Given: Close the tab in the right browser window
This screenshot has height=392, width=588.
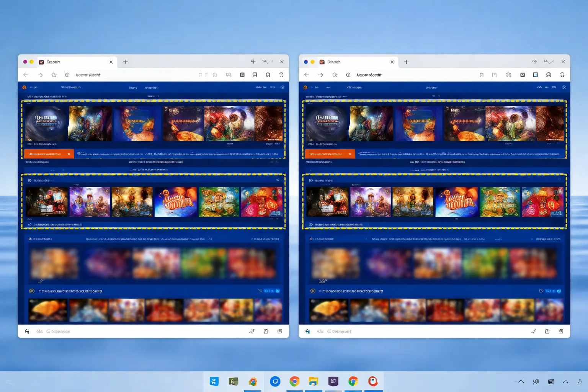Looking at the screenshot, I should click(392, 62).
